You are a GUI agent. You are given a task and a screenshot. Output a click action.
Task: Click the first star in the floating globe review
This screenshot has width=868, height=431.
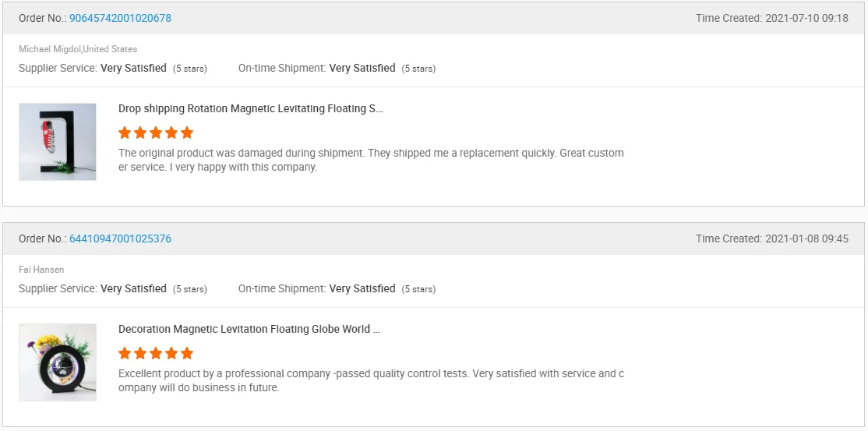125,353
